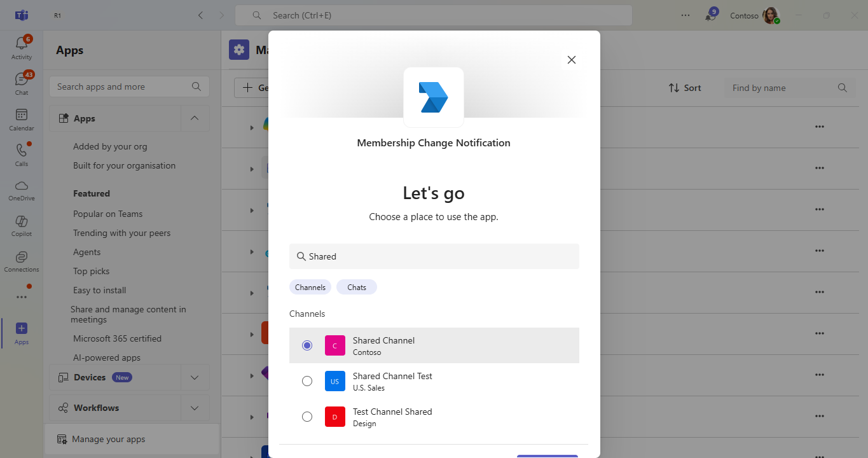The image size is (868, 458).
Task: Open the more apps ellipsis in sidebar
Action: [22, 297]
